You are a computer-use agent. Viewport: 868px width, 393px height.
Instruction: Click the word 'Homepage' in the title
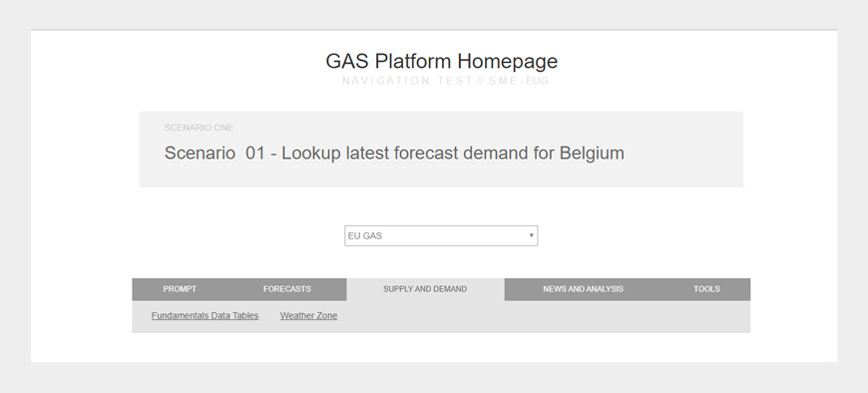coord(508,61)
